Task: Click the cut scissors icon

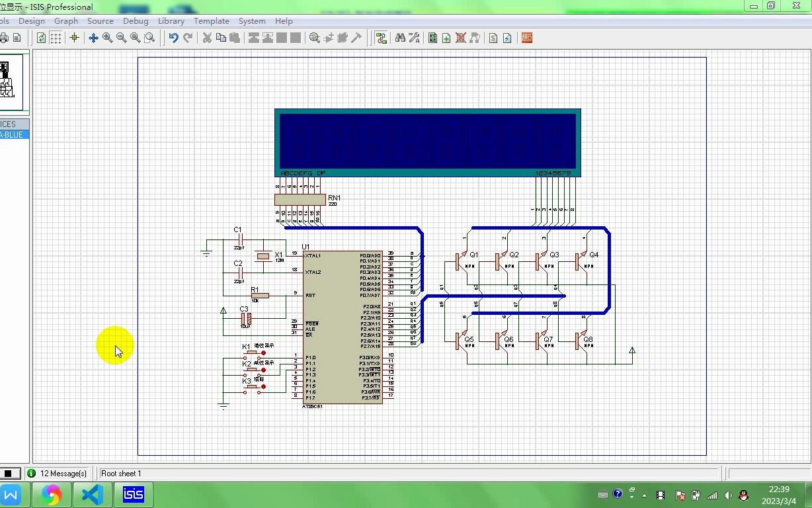Action: (207, 38)
